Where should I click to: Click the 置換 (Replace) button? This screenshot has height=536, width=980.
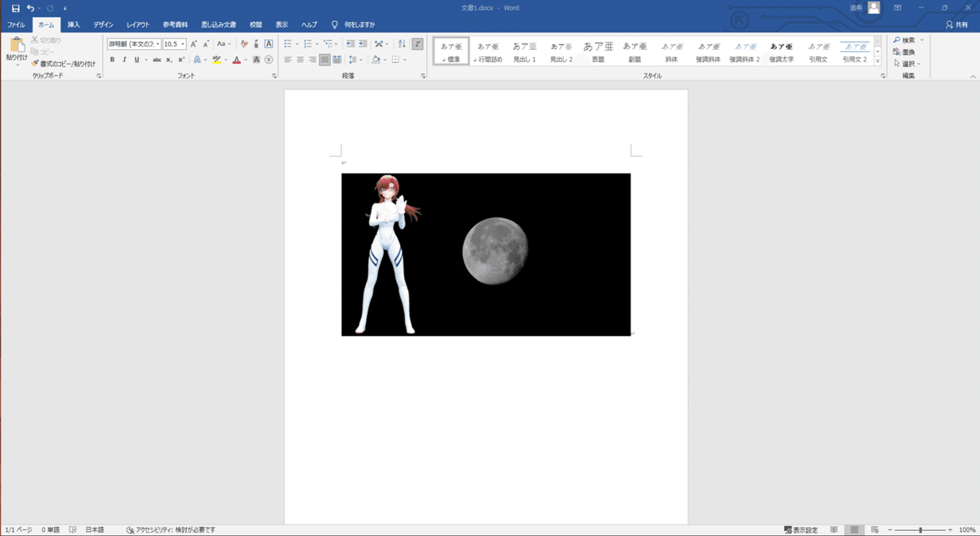point(903,51)
